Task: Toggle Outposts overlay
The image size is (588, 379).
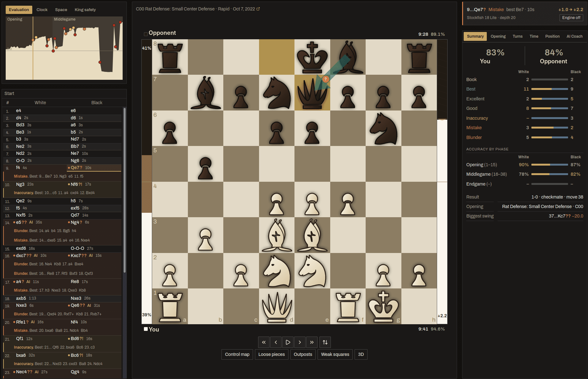Action: (x=303, y=354)
